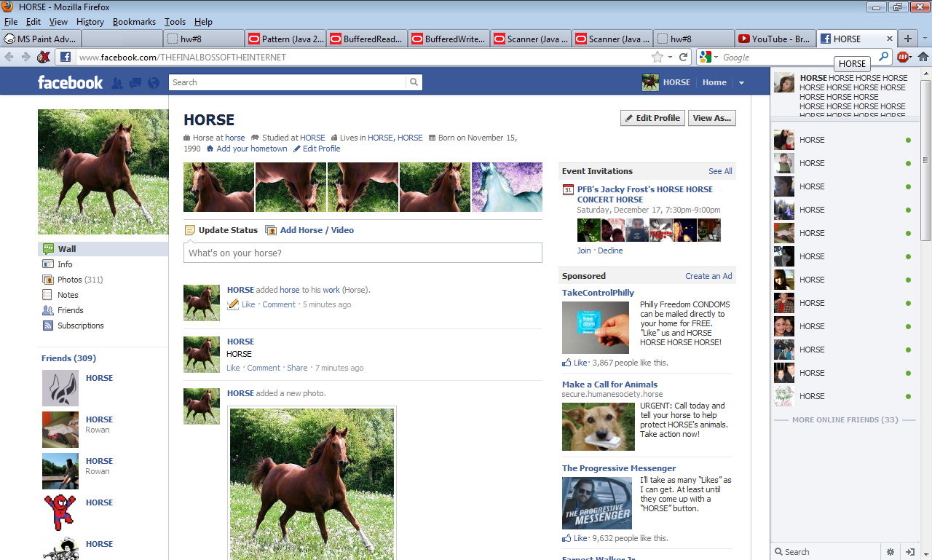Viewport: 932px width, 560px height.
Task: Switch to the BufferedRead... tab
Action: click(x=367, y=39)
